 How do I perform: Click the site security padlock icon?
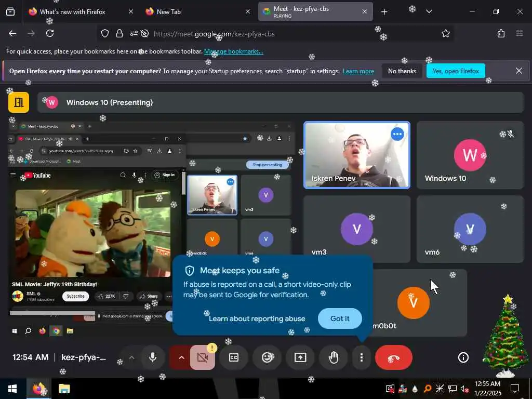point(119,34)
